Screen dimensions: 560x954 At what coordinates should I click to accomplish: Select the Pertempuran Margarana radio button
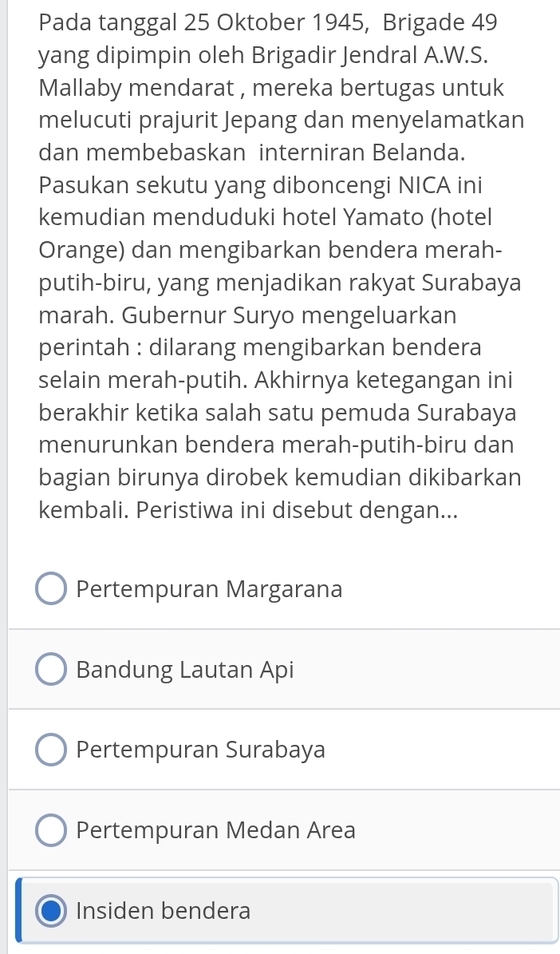51,589
